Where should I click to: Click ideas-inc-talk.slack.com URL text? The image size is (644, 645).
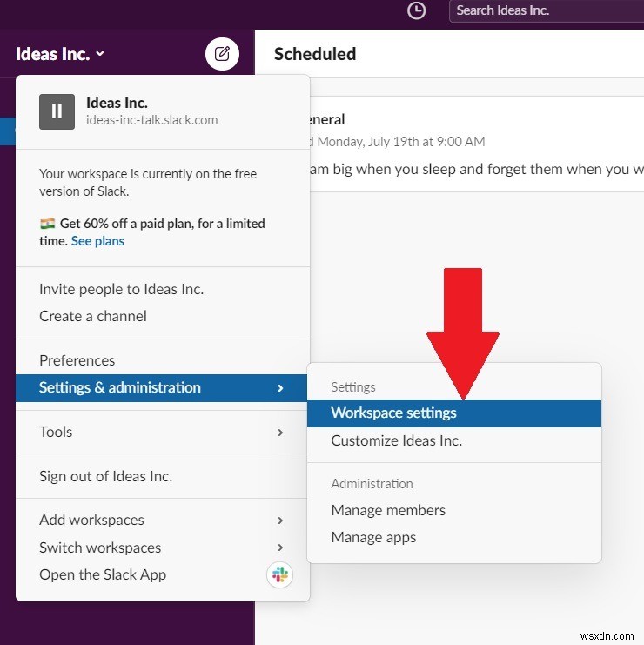point(151,120)
